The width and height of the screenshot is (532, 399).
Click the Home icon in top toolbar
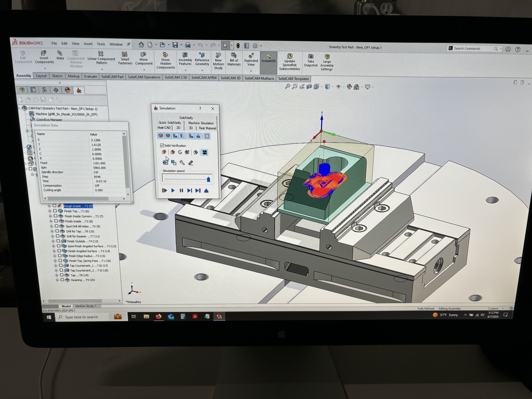141,45
